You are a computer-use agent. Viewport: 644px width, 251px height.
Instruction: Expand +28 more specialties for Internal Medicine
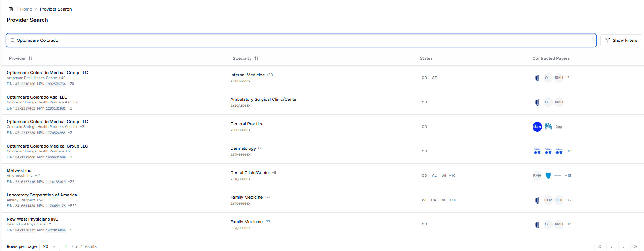click(x=269, y=75)
